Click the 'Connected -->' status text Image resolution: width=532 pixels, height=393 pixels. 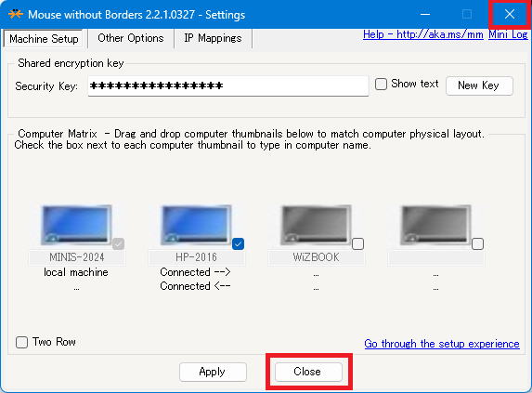(195, 272)
